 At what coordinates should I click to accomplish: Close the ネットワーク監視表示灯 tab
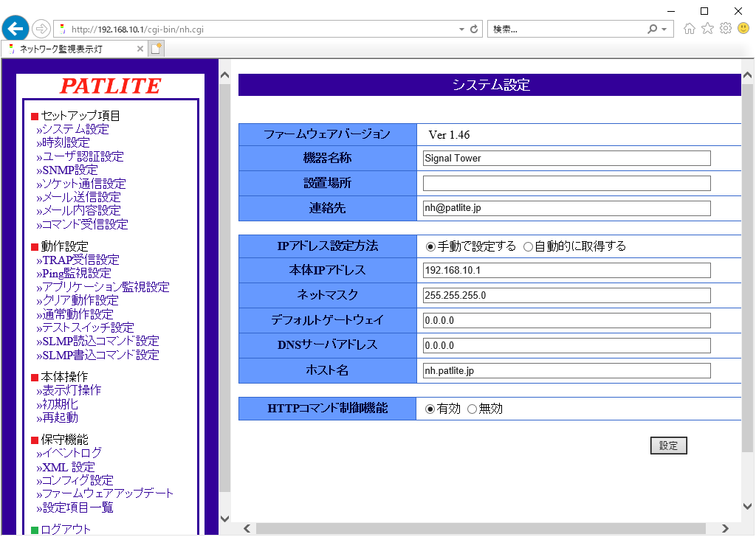(140, 49)
